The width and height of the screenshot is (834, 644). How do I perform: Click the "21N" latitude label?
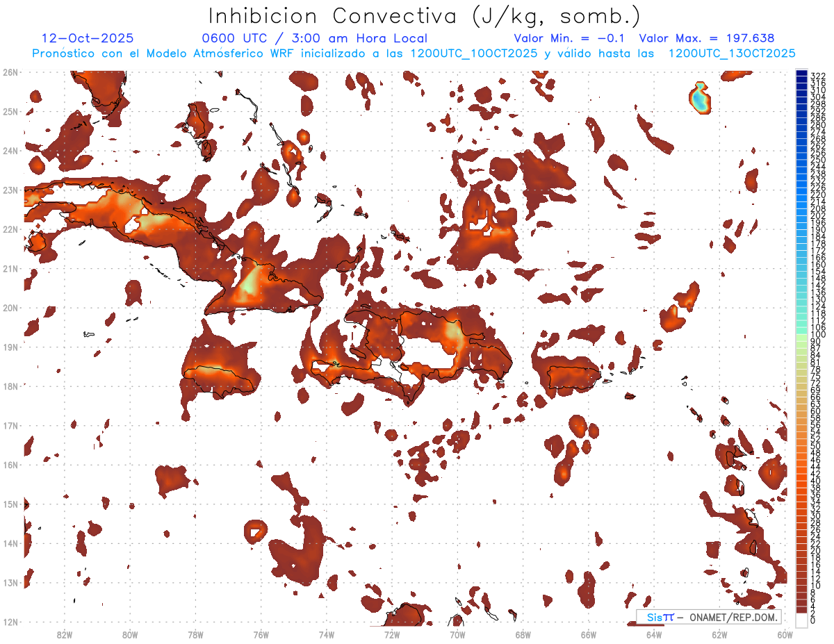[10, 268]
